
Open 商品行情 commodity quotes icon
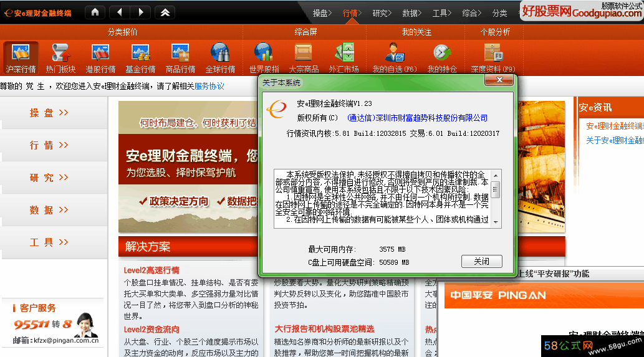[x=180, y=58]
